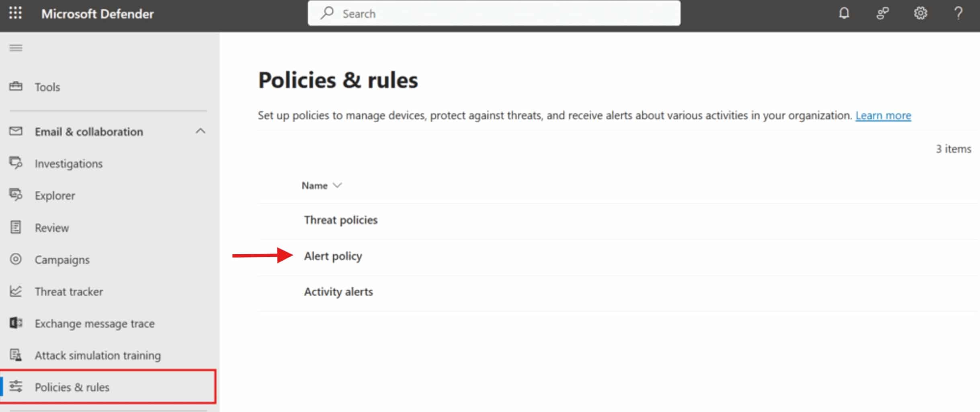Click the Exchange message trace icon
The width and height of the screenshot is (980, 412).
pos(16,323)
